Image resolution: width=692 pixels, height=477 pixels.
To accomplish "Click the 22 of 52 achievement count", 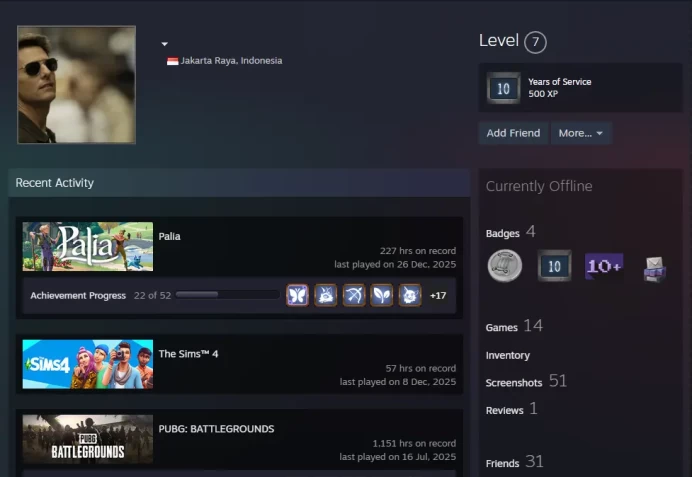I will click(x=152, y=296).
